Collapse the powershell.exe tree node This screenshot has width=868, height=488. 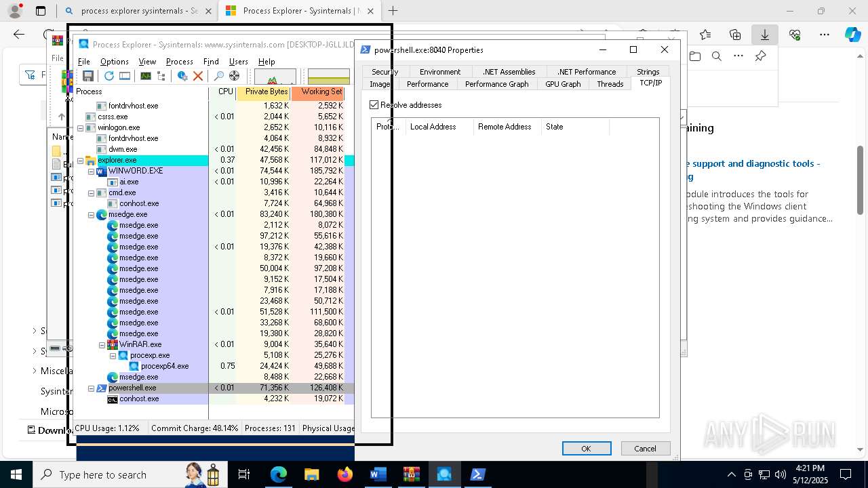coord(91,388)
